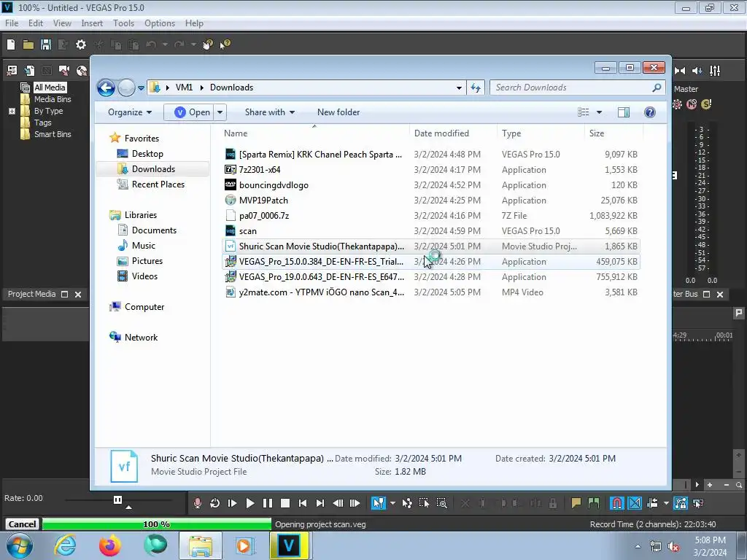This screenshot has height=560, width=747.
Task: Select All Media in Project Media tree
Action: (50, 87)
